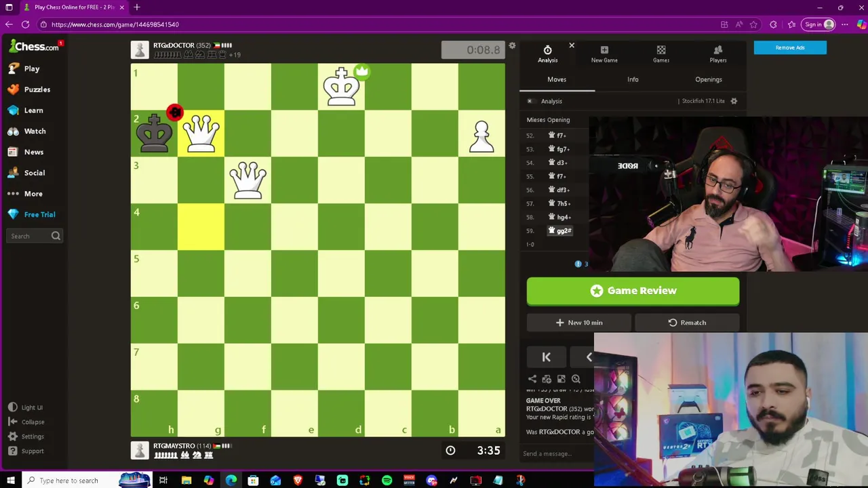Close the Analysis tab with X
Viewport: 868px width, 488px height.
(572, 45)
